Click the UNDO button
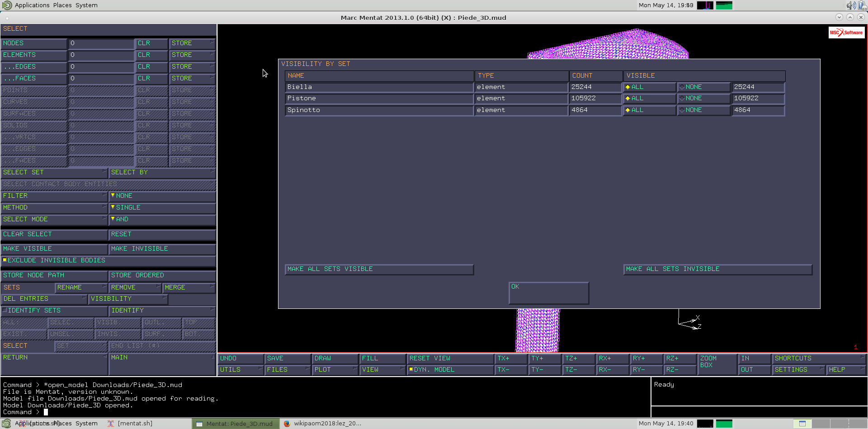 tap(241, 359)
